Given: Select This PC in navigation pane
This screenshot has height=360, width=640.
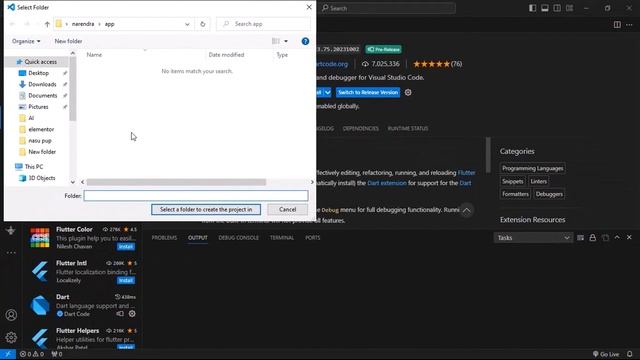Looking at the screenshot, I should (33, 167).
